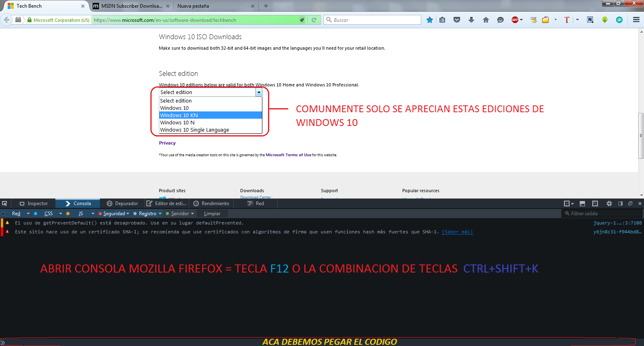Click the devtools scratchpad region icon
Viewport: 644px width, 346px height.
[595, 203]
